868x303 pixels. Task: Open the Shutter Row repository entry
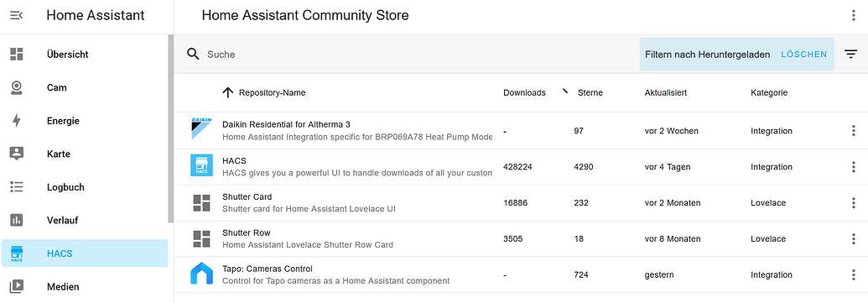coord(247,232)
